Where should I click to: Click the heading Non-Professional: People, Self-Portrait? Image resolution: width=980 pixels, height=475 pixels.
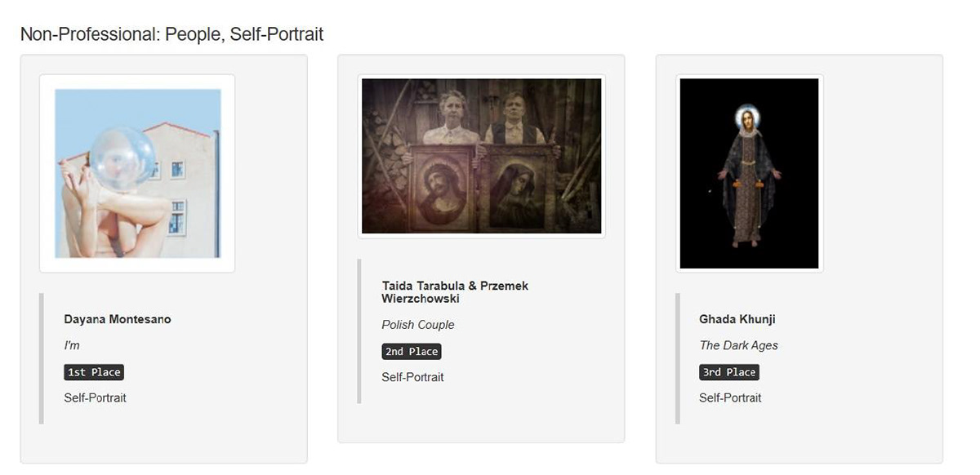click(171, 34)
